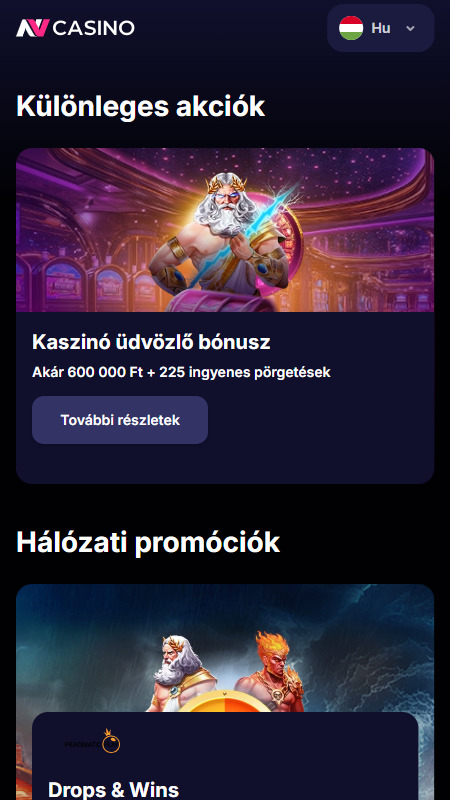
Task: Click the NV logo icon
Action: 33,28
